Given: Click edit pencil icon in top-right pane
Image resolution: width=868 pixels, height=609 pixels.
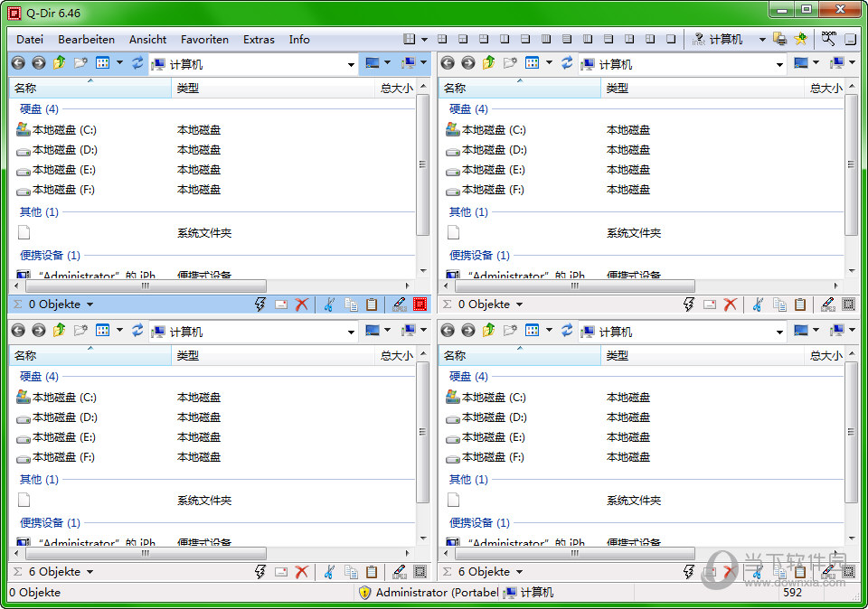Looking at the screenshot, I should click(828, 304).
